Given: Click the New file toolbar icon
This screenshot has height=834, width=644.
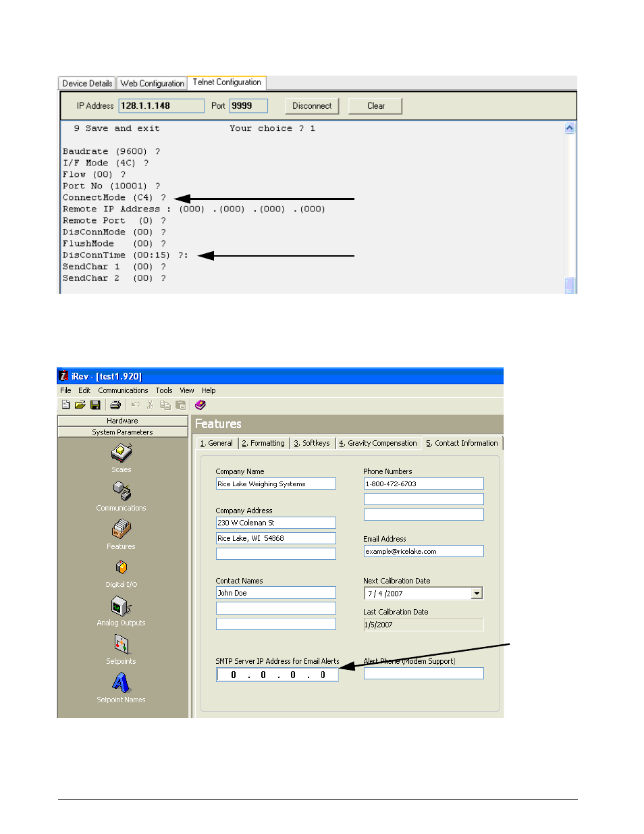Looking at the screenshot, I should click(x=65, y=405).
